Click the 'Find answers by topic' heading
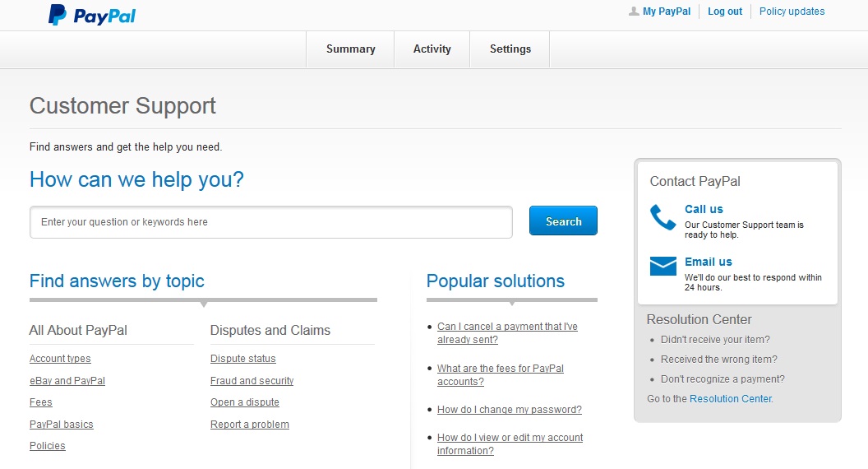 tap(117, 281)
